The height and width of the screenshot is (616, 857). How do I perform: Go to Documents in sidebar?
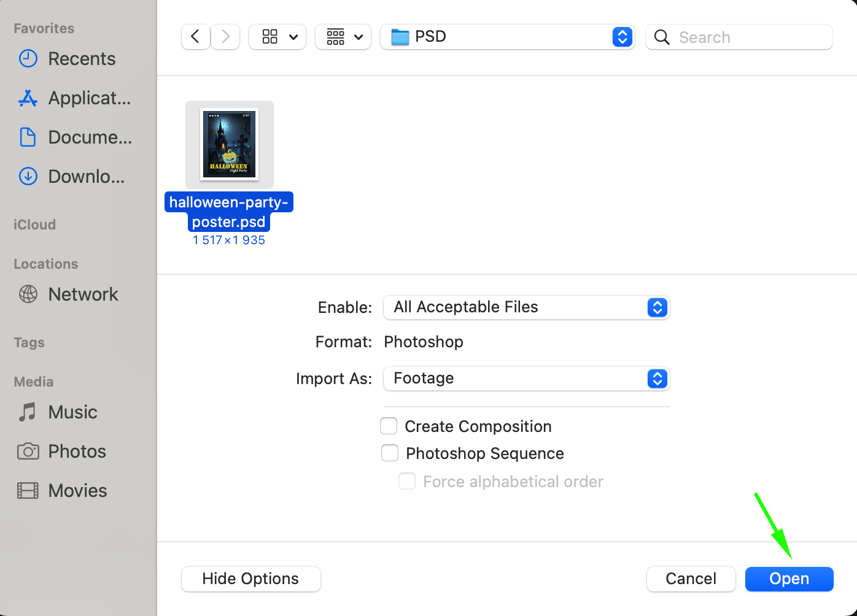coord(89,137)
